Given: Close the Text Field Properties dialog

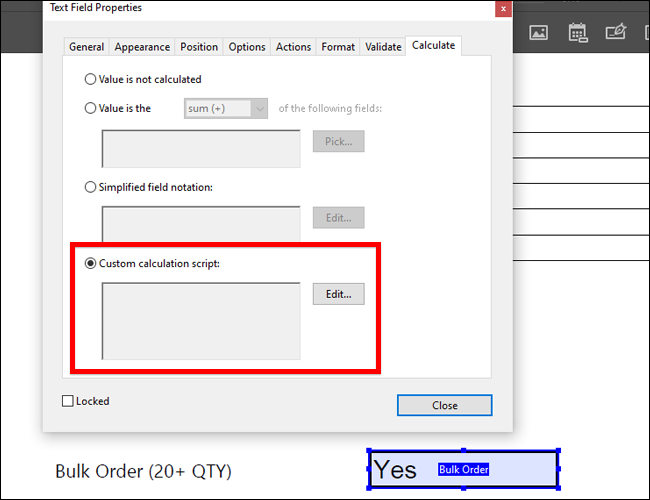Looking at the screenshot, I should [x=503, y=9].
